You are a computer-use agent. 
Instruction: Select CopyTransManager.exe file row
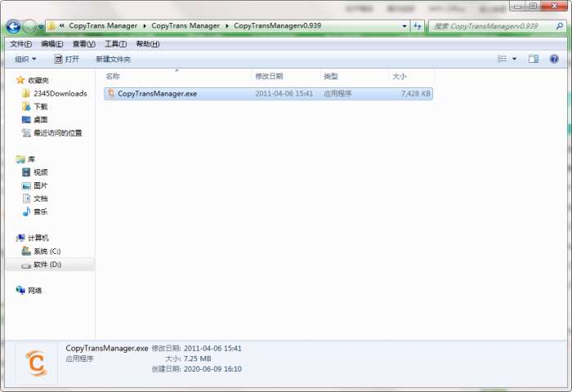point(268,94)
